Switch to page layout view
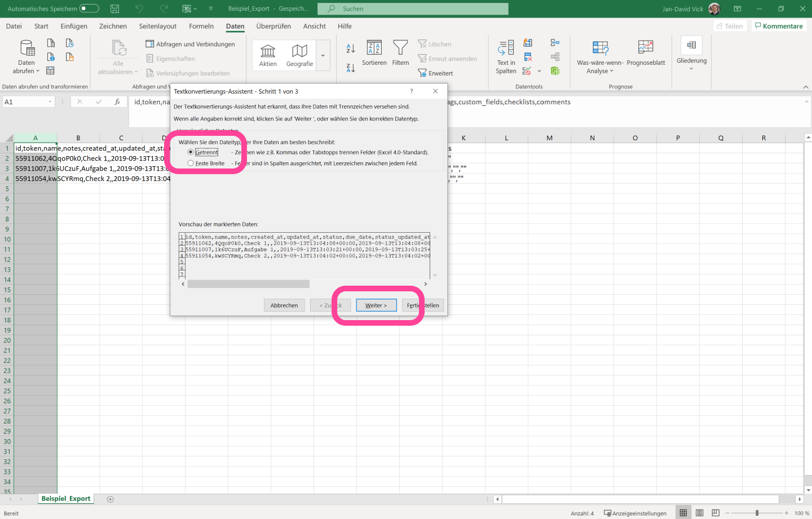Viewport: 812px width, 519px height. [700, 513]
